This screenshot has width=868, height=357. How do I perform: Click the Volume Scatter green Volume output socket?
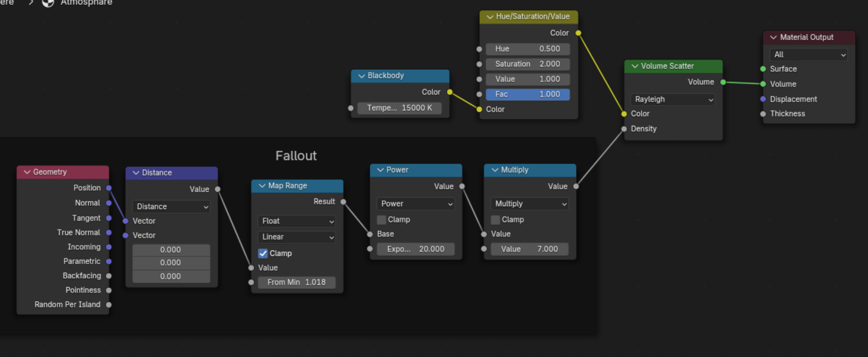coord(723,82)
